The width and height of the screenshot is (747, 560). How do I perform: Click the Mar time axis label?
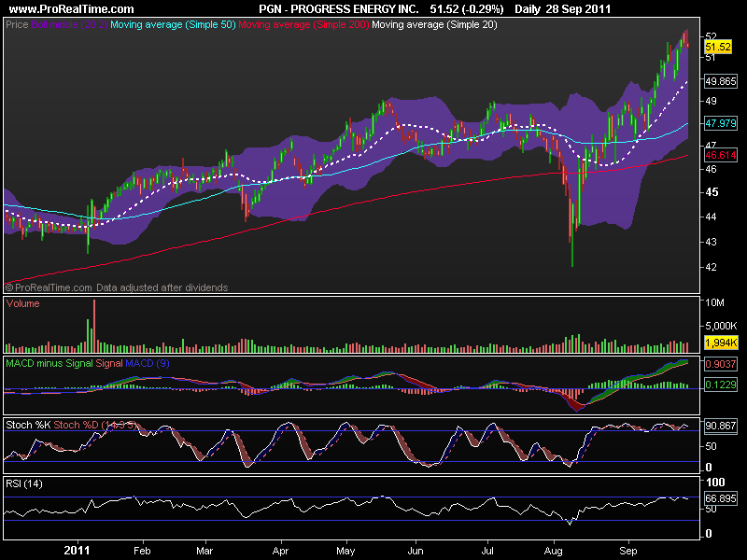204,551
